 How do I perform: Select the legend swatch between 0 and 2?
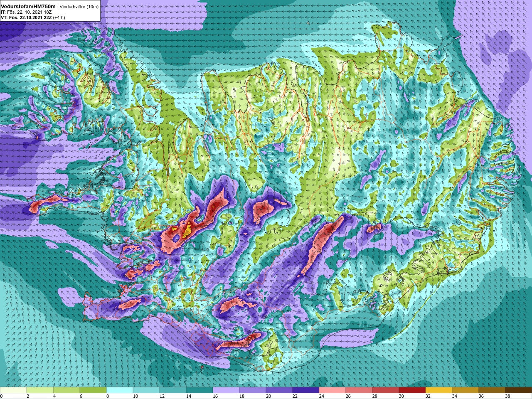click(x=13, y=390)
